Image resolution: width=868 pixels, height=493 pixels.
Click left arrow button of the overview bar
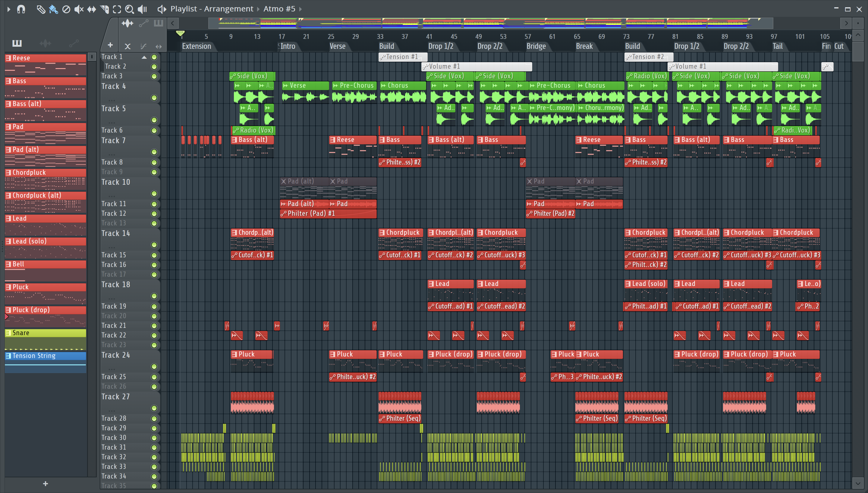click(173, 23)
